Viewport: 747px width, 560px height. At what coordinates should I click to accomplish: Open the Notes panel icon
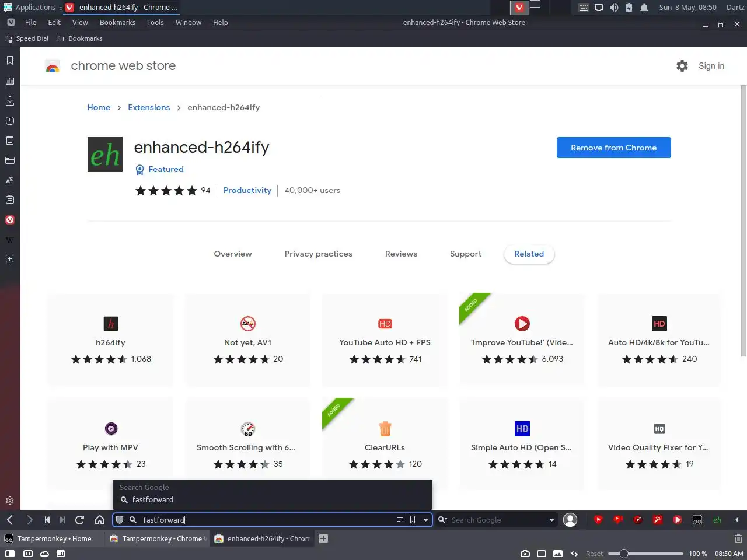point(10,141)
